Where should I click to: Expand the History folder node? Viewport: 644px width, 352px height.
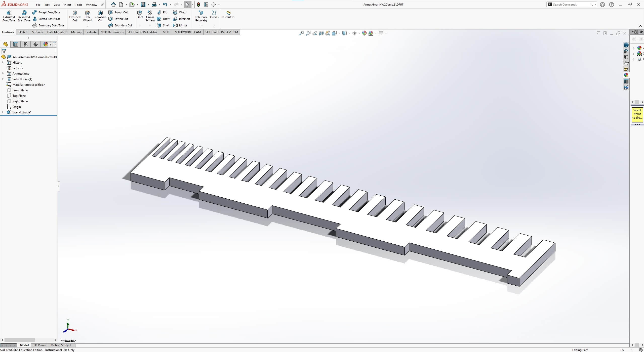3,63
